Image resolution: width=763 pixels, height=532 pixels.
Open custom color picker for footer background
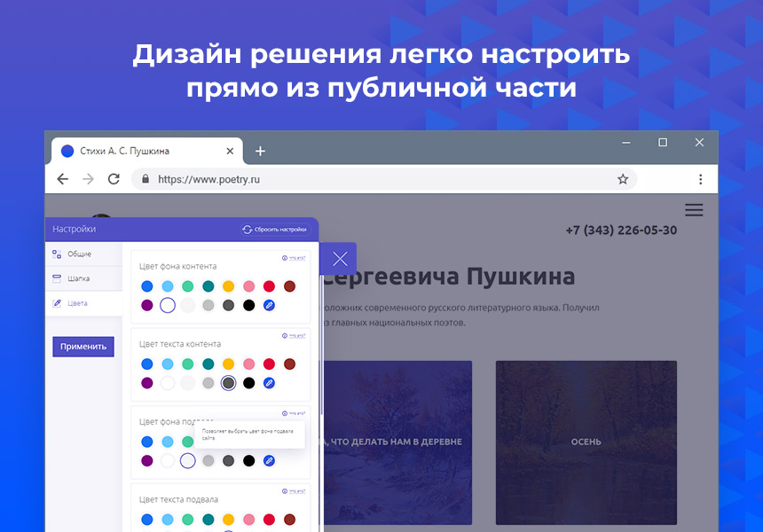(x=269, y=460)
